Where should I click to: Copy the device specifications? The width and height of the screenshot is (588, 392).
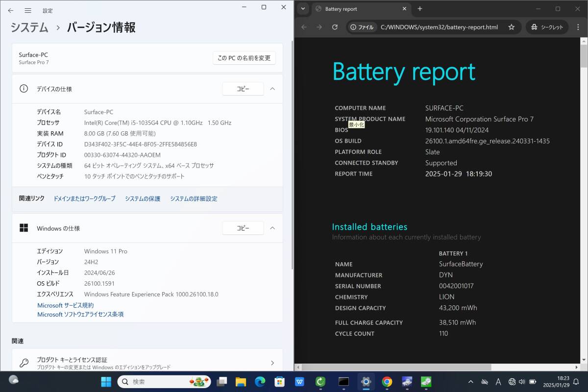tap(243, 89)
